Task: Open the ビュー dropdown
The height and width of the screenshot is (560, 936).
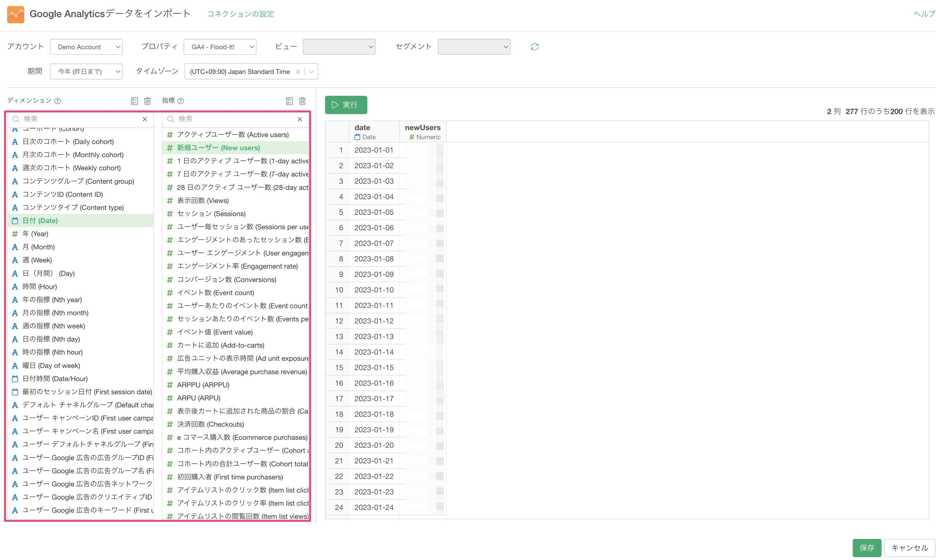Action: [339, 47]
